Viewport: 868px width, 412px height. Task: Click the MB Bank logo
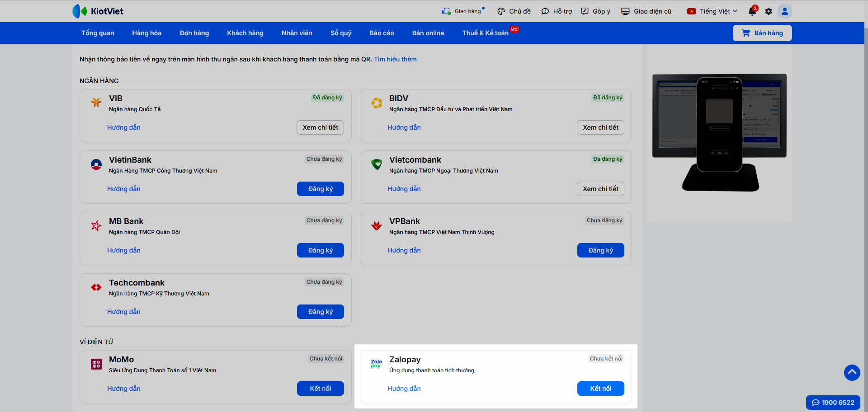(x=96, y=225)
